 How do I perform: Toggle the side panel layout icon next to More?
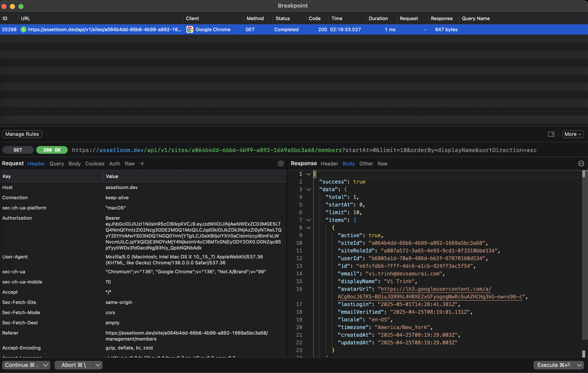pos(551,134)
